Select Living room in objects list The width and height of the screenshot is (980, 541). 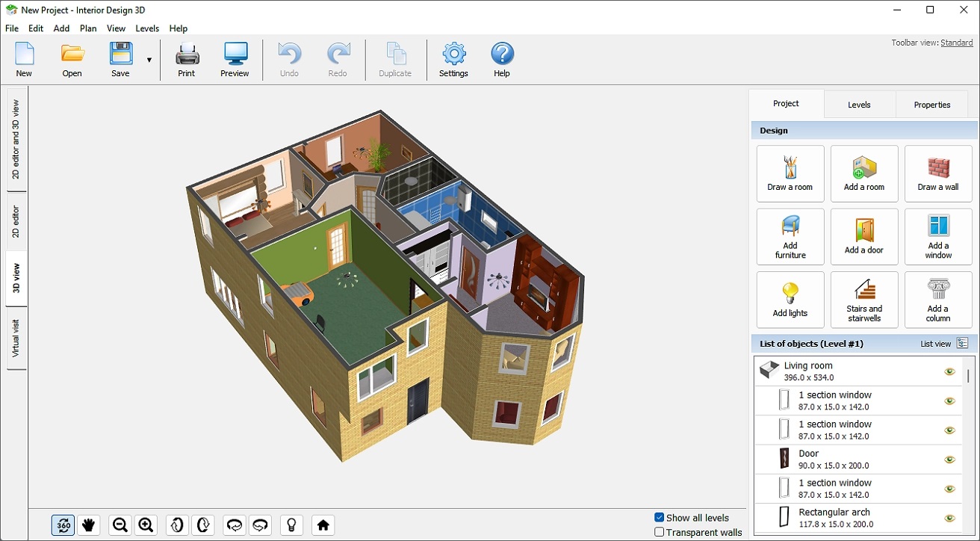(x=857, y=371)
